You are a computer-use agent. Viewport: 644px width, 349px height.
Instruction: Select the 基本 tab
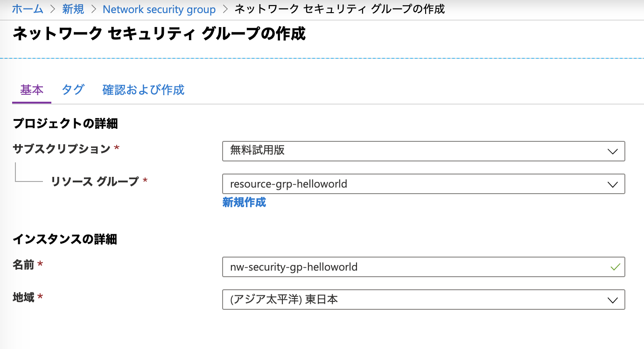[32, 90]
